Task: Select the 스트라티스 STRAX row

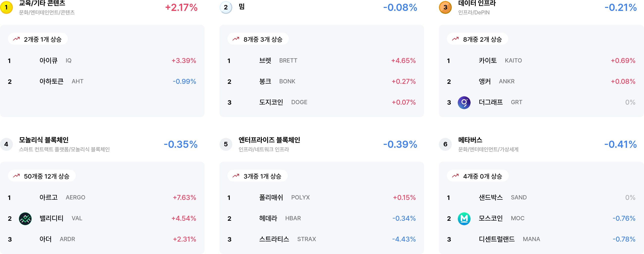Action: (322, 239)
